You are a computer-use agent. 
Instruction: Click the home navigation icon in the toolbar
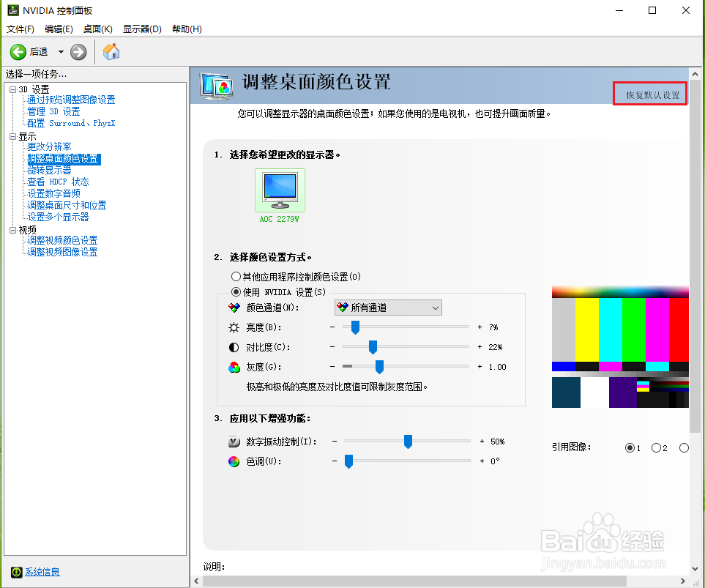point(111,51)
